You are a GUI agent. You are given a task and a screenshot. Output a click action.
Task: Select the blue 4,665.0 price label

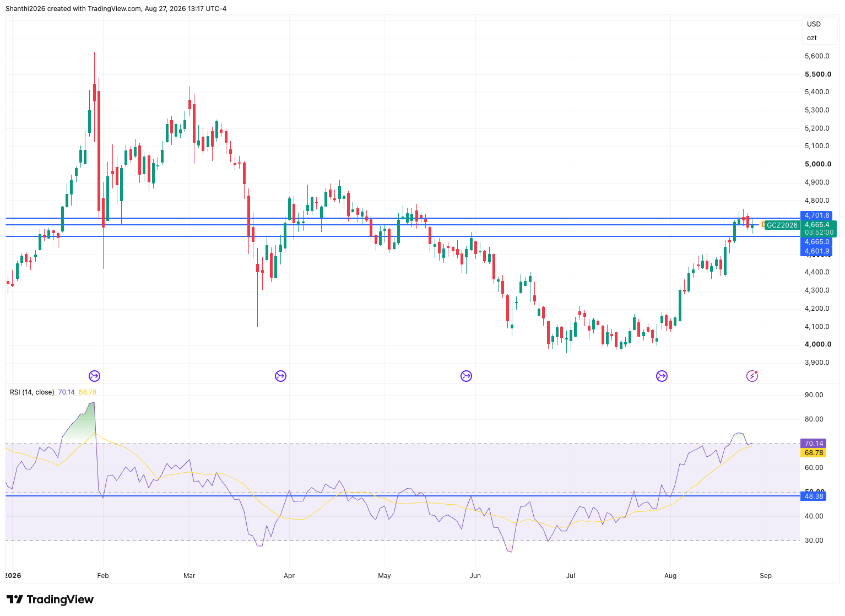coord(816,242)
